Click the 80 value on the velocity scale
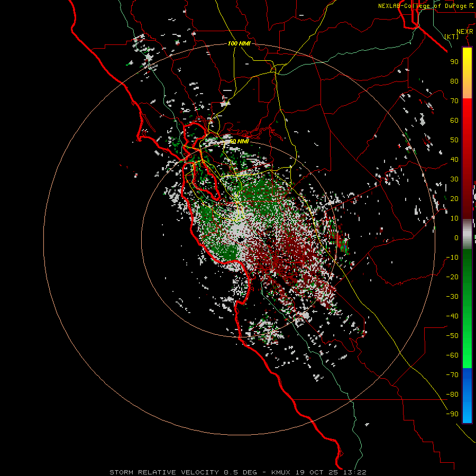The image size is (476, 476). [x=454, y=81]
